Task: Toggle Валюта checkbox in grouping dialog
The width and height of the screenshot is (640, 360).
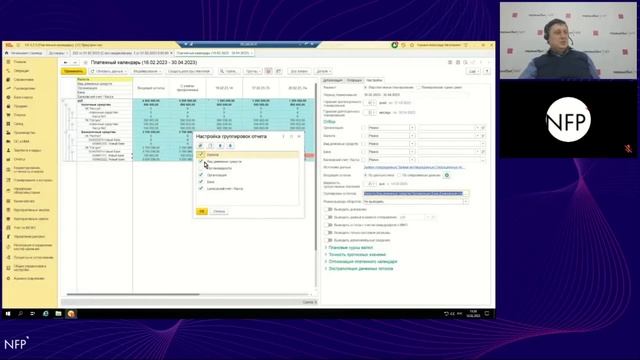Action: pos(201,155)
